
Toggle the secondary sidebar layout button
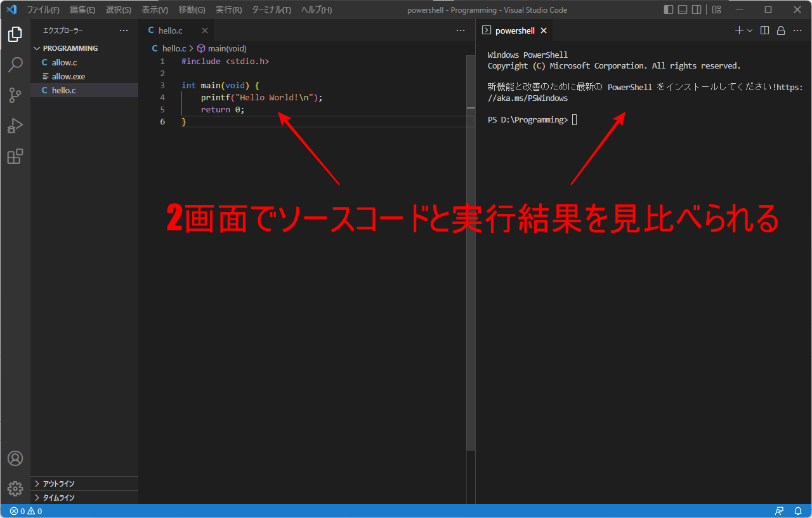coord(697,10)
